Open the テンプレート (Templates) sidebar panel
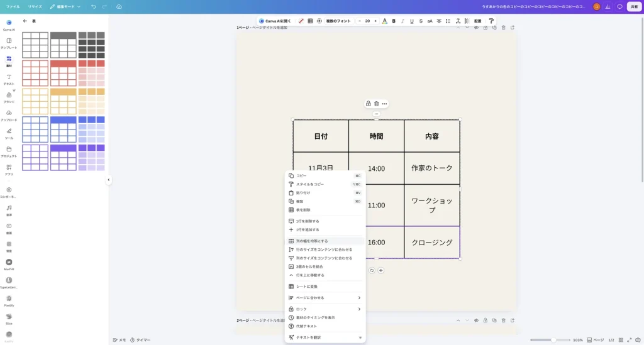The height and width of the screenshot is (345, 644). [x=9, y=43]
